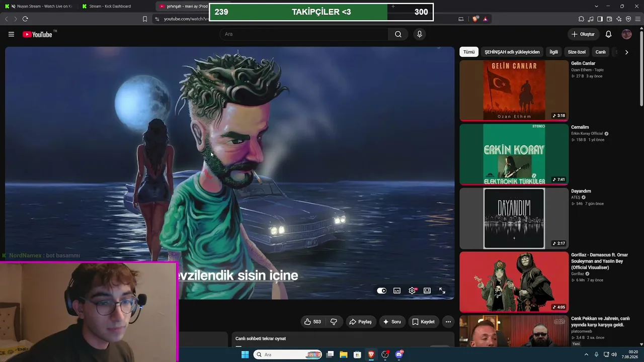Screen dimensions: 644x362
Task: Like the video with 503 likes
Action: pos(312,322)
